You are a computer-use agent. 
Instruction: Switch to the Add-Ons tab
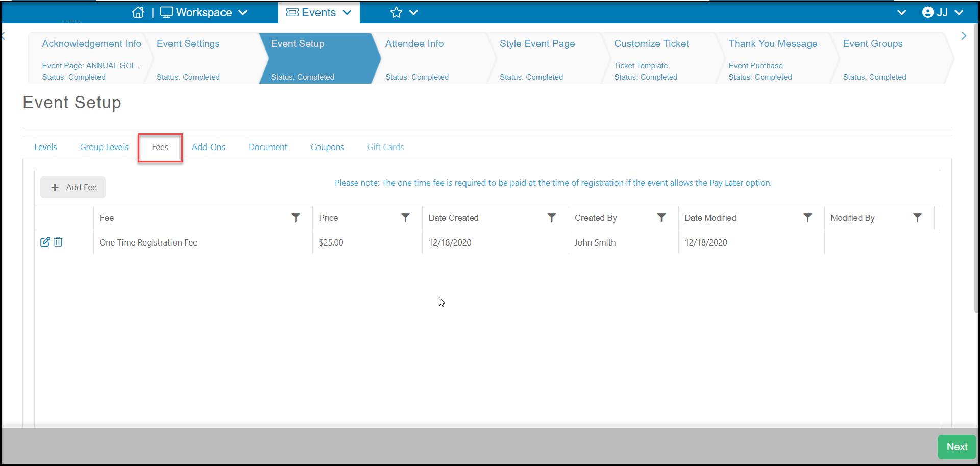point(208,147)
